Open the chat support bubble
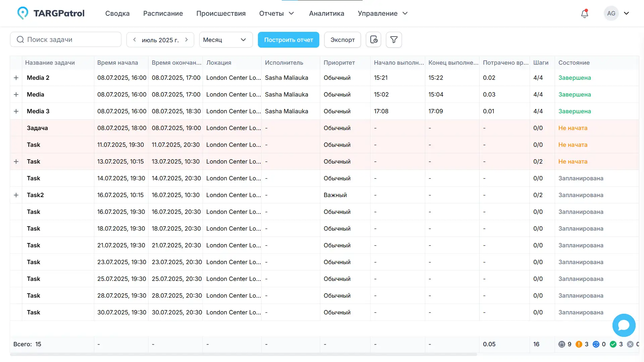Viewport: 644px width, 362px height. 624,325
